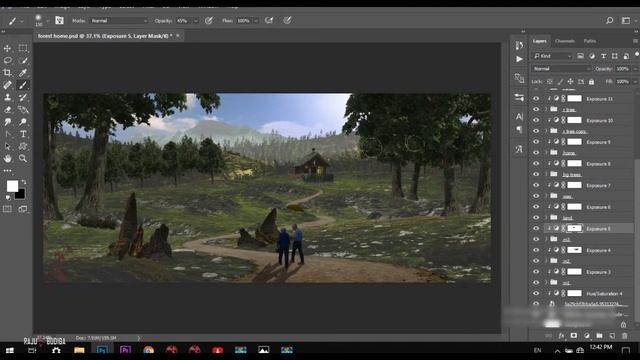Select the Rectangular Marquee tool
The width and height of the screenshot is (640, 360).
coord(23,49)
